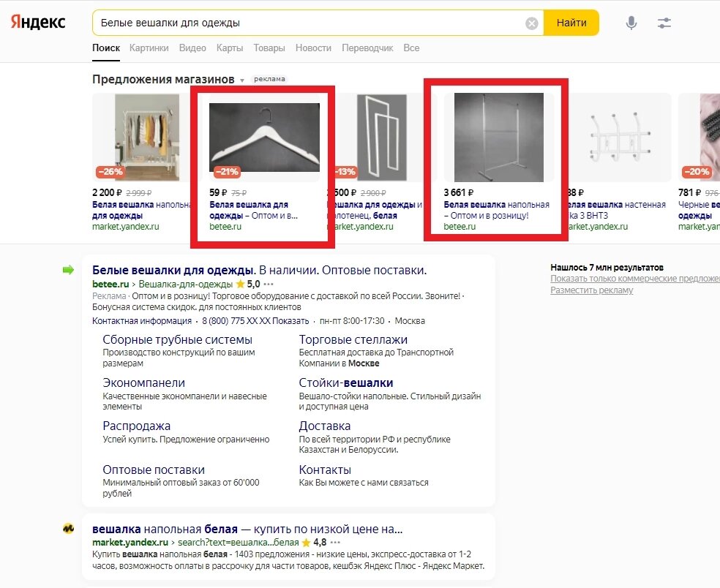Open Белая вешалка для одежды – Оптом link
Screen dimensions: 720x588
pos(253,210)
